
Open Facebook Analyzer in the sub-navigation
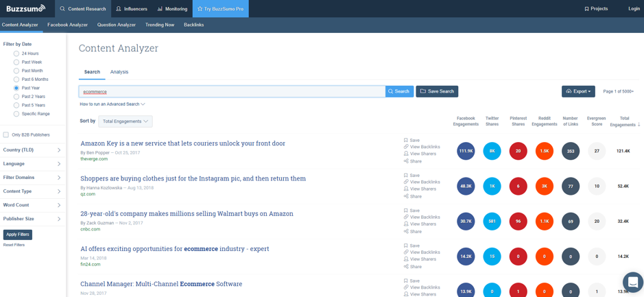pos(67,25)
